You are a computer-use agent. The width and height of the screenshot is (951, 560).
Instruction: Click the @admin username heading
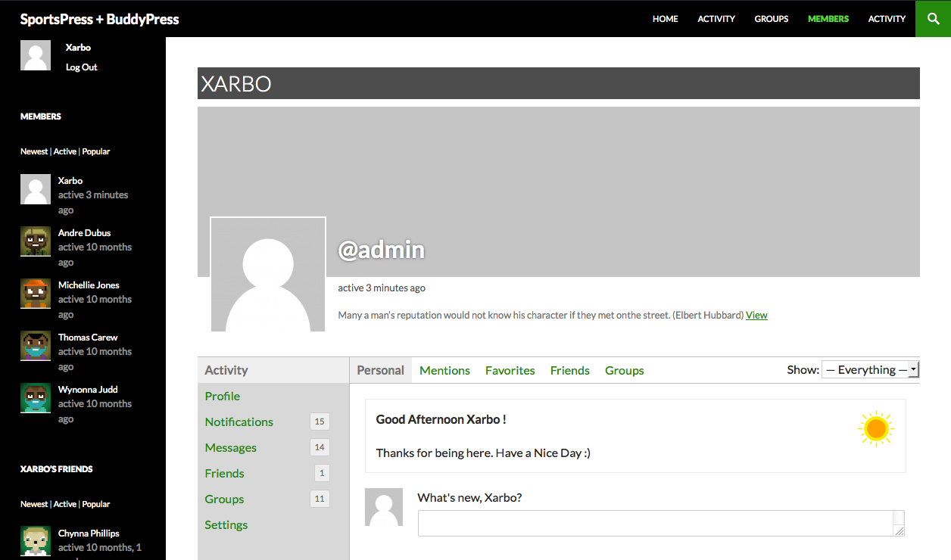[x=381, y=250]
